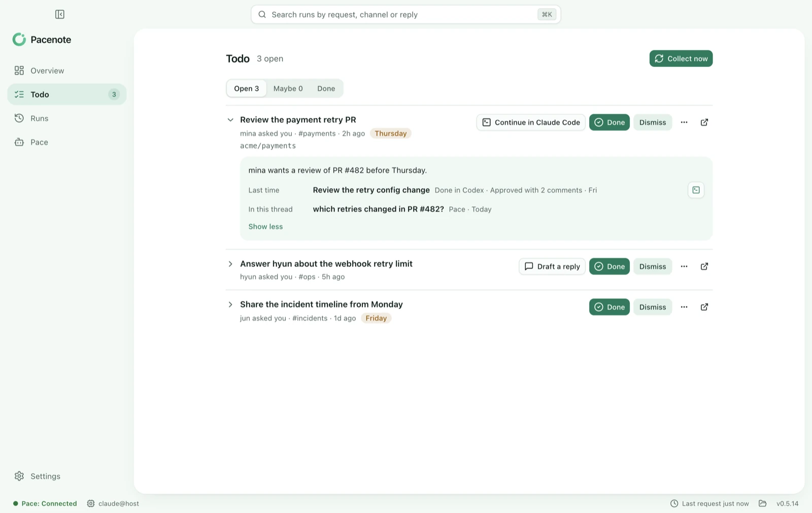Click Show less link

(265, 227)
